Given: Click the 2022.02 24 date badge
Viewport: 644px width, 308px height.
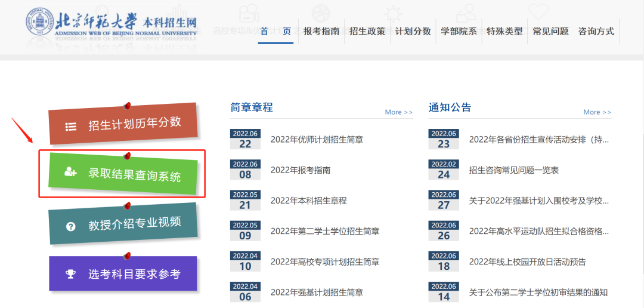Looking at the screenshot, I should (444, 170).
